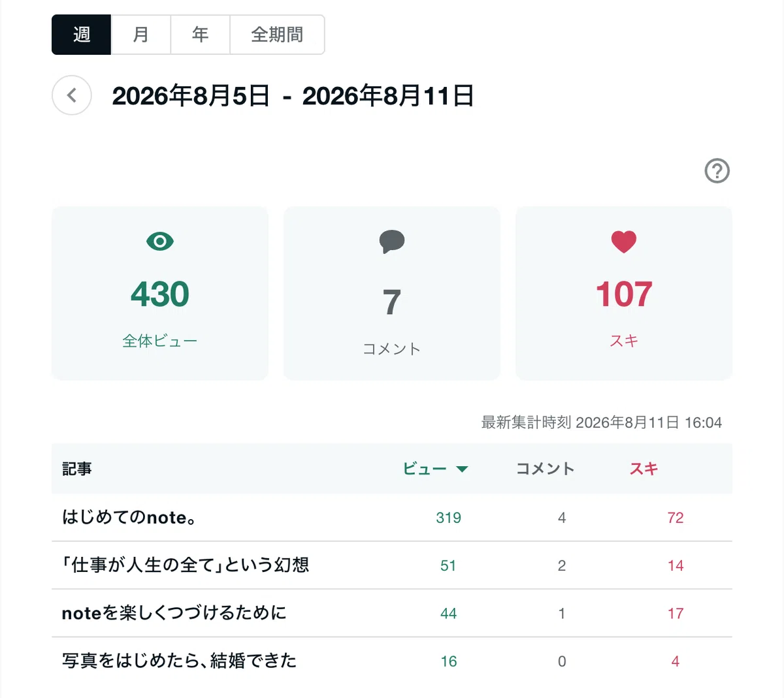This screenshot has width=784, height=698.
Task: Click the 107 スキ summary card
Action: click(624, 293)
